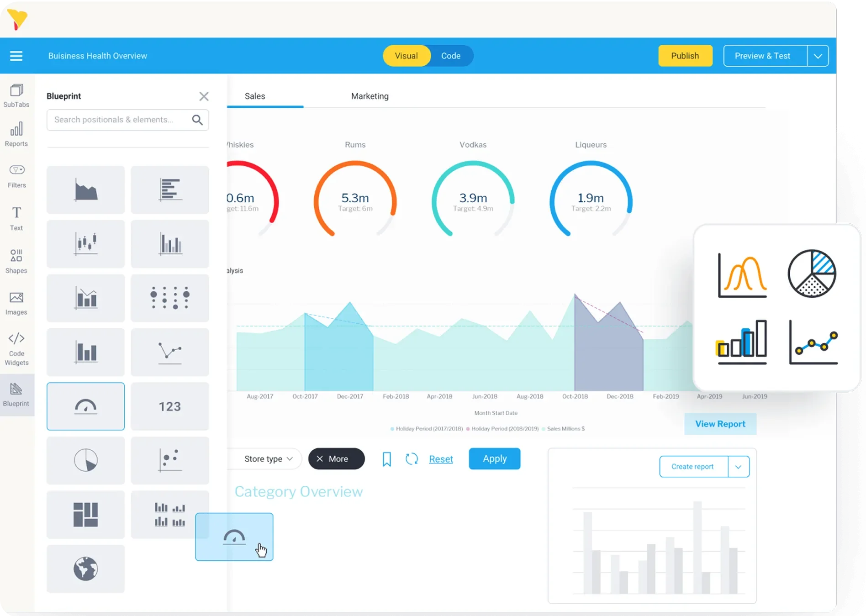Open the Create report dropdown arrow
The width and height of the screenshot is (866, 616).
click(738, 466)
